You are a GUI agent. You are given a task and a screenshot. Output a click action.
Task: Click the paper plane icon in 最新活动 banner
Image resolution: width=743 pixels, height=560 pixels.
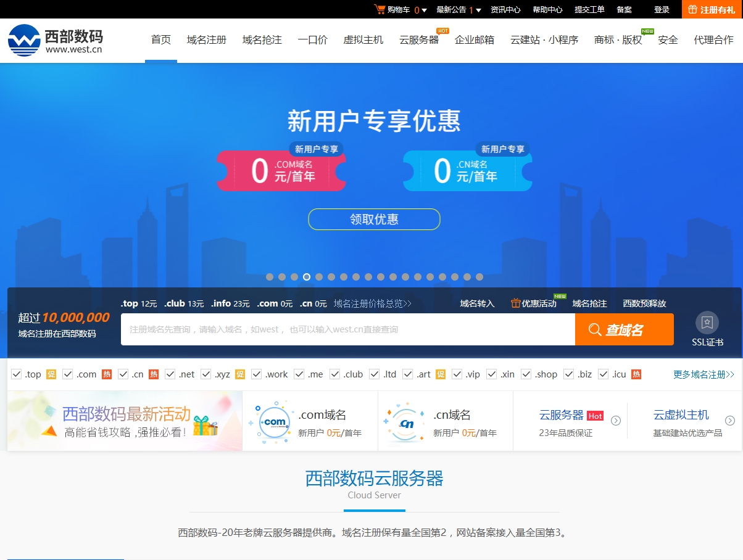(49, 430)
